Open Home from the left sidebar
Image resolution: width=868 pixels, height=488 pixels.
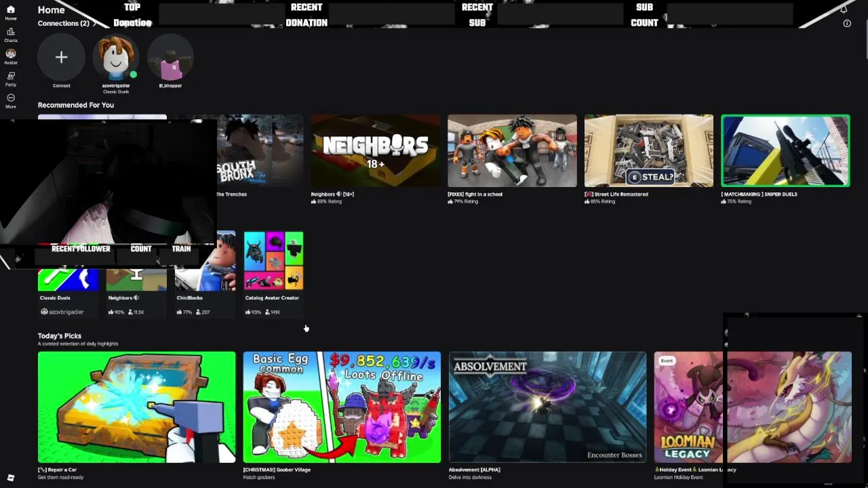pyautogui.click(x=10, y=12)
